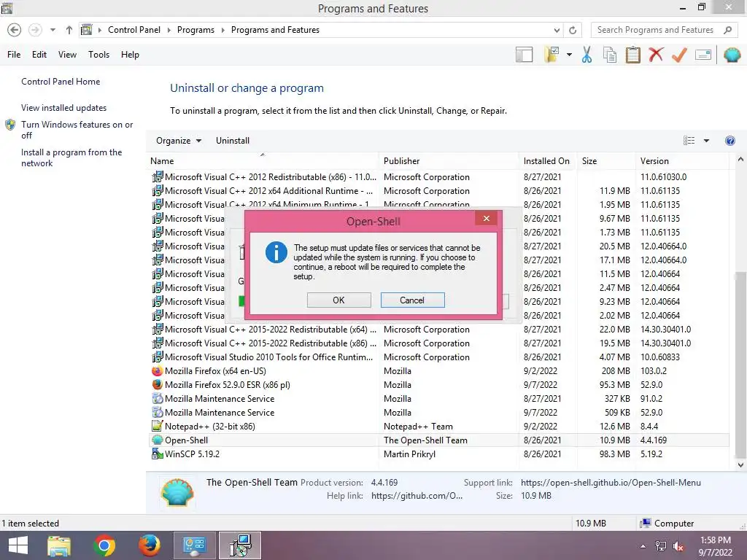Image resolution: width=747 pixels, height=560 pixels.
Task: Open Turn Windows features on or off
Action: point(77,130)
